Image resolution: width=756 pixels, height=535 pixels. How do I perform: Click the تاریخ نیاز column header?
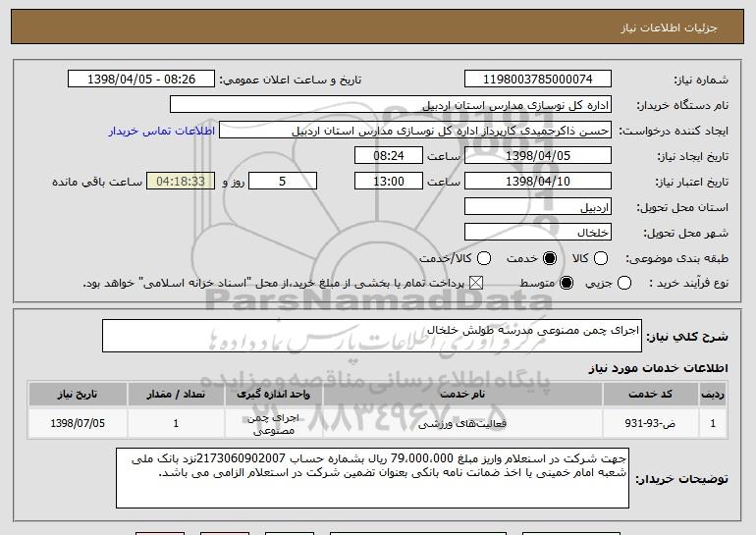(78, 395)
